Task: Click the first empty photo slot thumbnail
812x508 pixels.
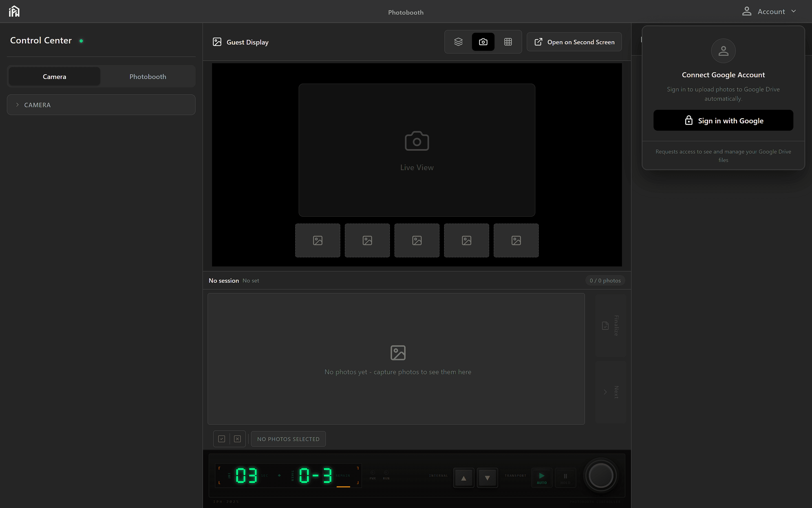Action: (318, 240)
